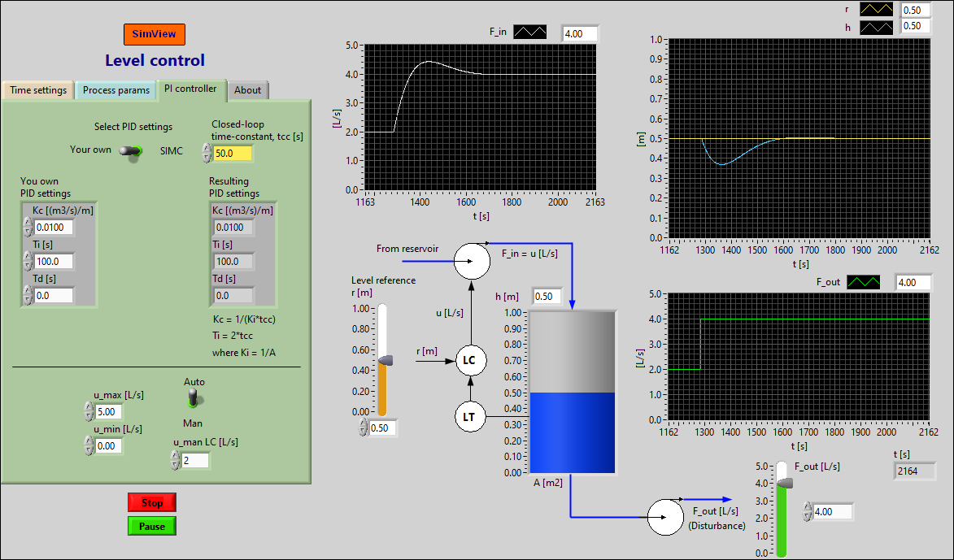Select the LT level transmitter block
The height and width of the screenshot is (560, 954).
(470, 415)
